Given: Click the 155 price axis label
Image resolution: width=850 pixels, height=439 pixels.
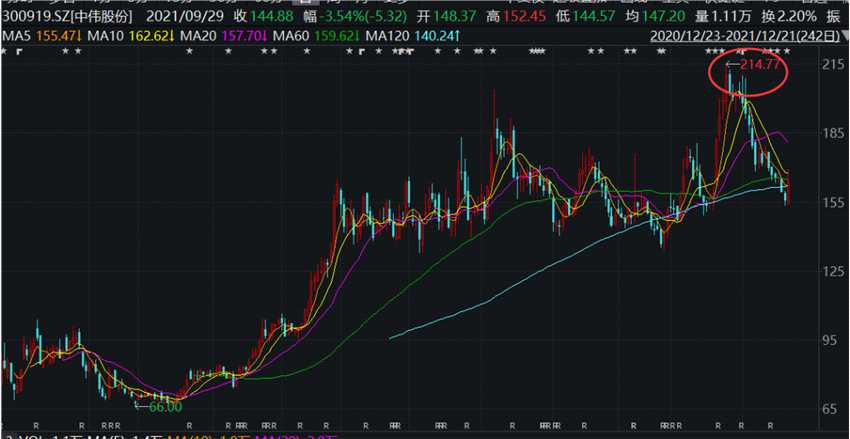Looking at the screenshot, I should click(832, 202).
